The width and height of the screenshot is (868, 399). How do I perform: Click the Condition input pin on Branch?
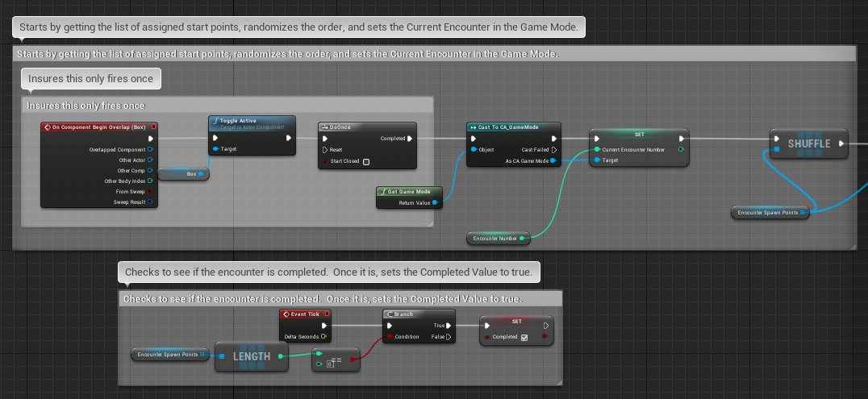click(x=390, y=336)
